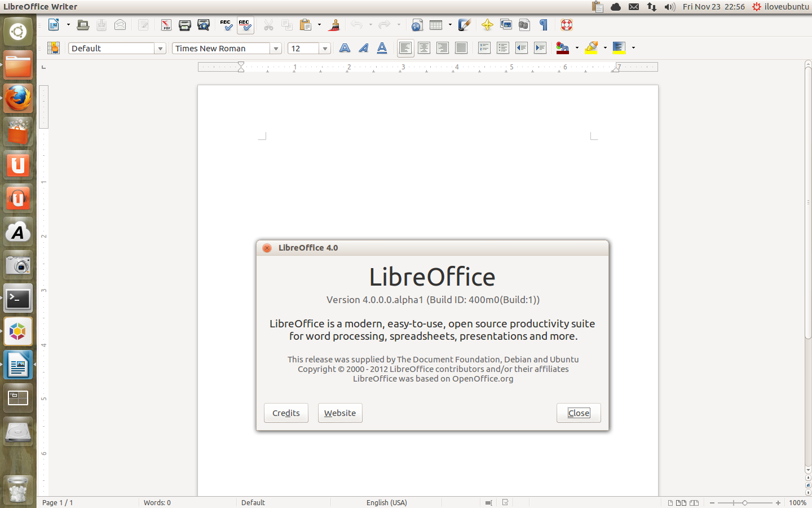The width and height of the screenshot is (812, 508).
Task: Select the Clone Formatting paintbrush
Action: [334, 25]
